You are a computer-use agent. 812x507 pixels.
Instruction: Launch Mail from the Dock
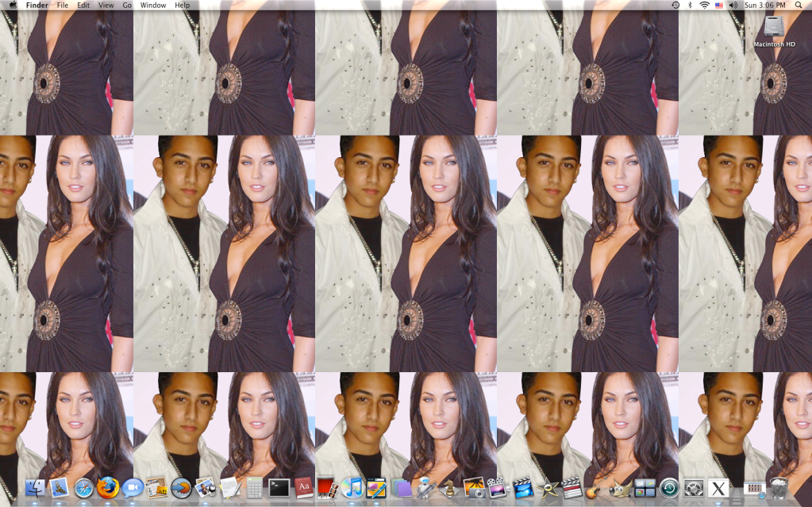click(59, 488)
